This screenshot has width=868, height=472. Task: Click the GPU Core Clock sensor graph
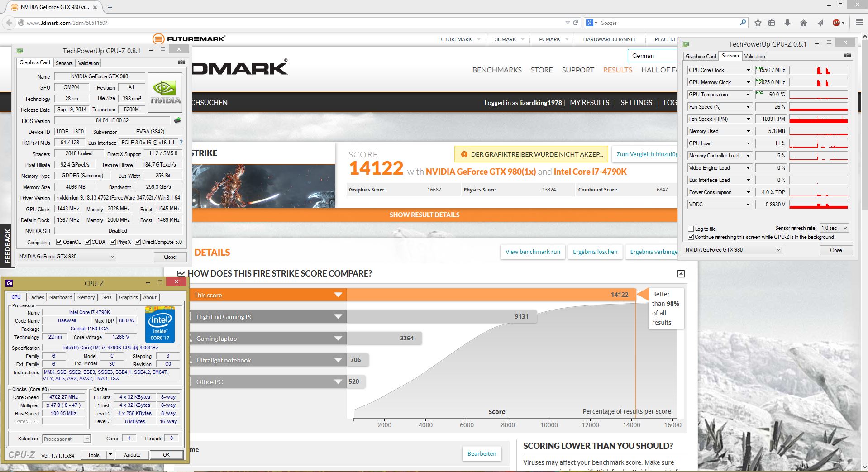(x=818, y=70)
